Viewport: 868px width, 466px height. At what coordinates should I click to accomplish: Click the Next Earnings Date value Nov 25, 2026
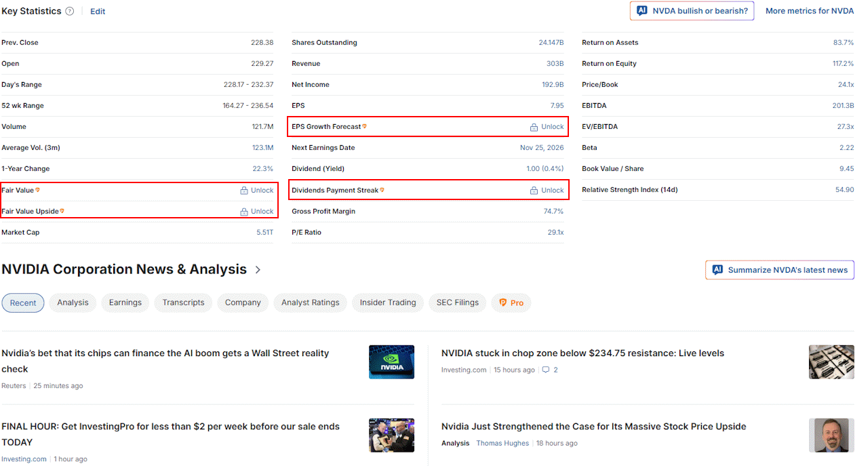coord(542,148)
